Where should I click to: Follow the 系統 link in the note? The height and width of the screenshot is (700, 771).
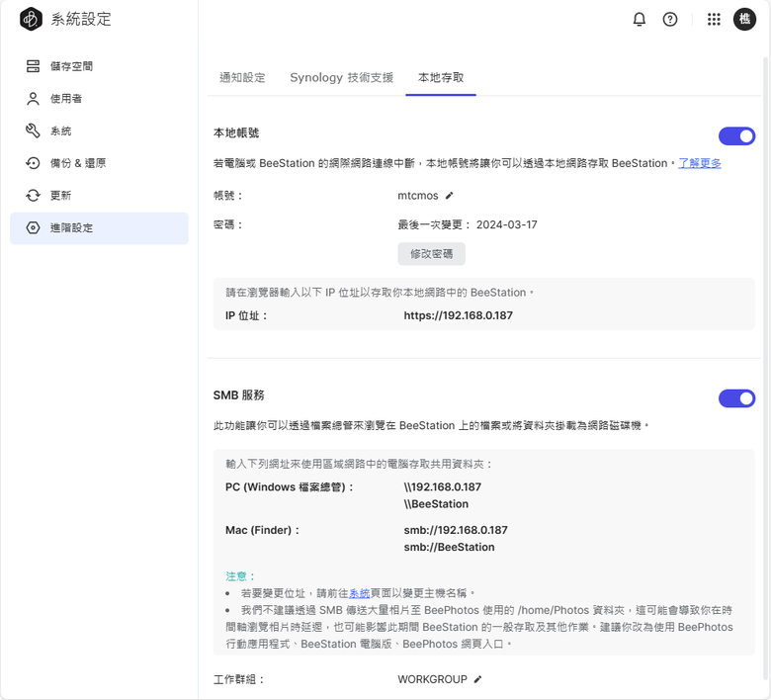click(x=359, y=593)
